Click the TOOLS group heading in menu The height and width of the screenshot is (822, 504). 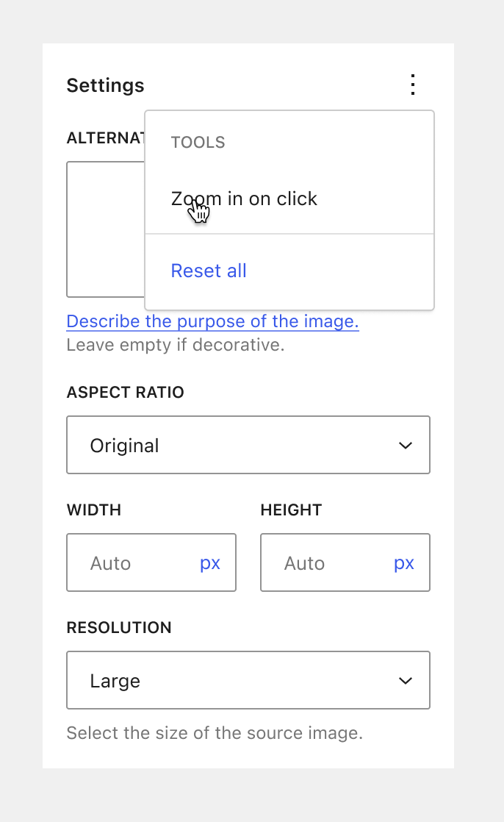[198, 143]
